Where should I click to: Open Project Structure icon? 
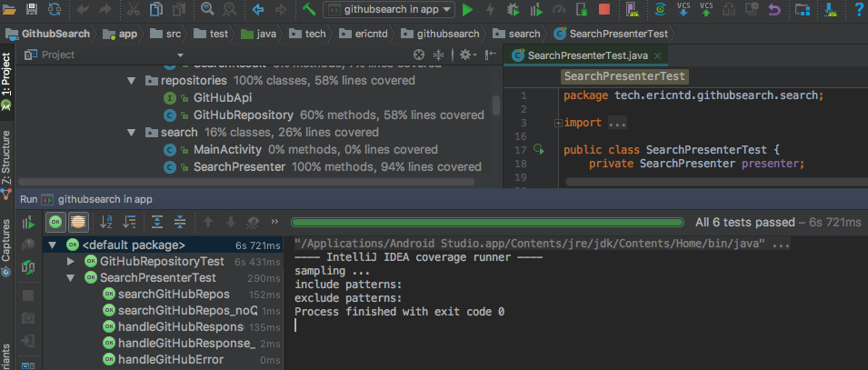[x=803, y=9]
